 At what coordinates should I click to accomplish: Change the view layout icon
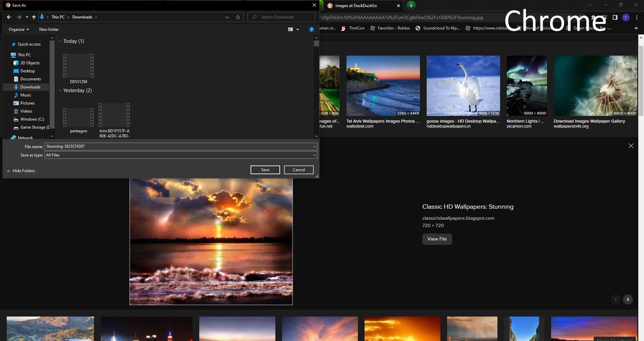[290, 29]
